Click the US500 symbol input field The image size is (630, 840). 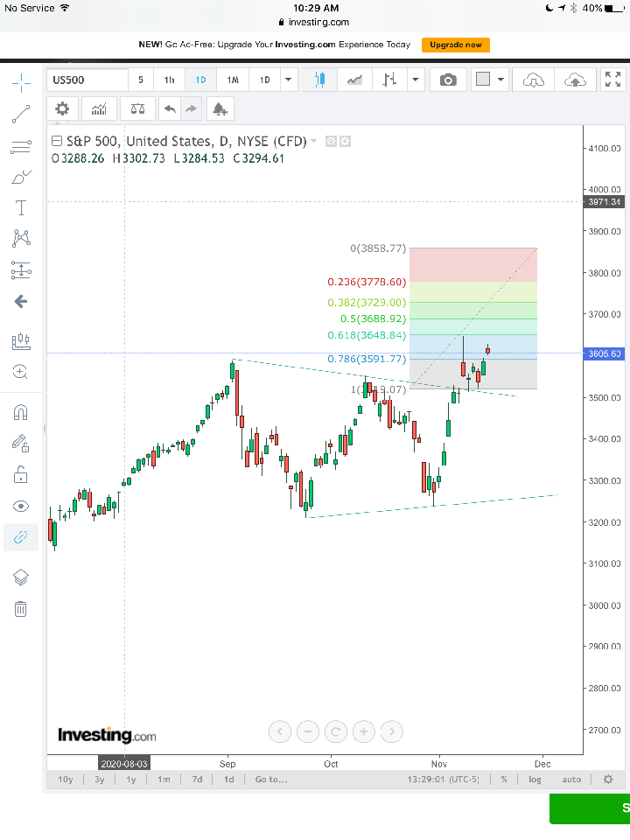pyautogui.click(x=87, y=80)
